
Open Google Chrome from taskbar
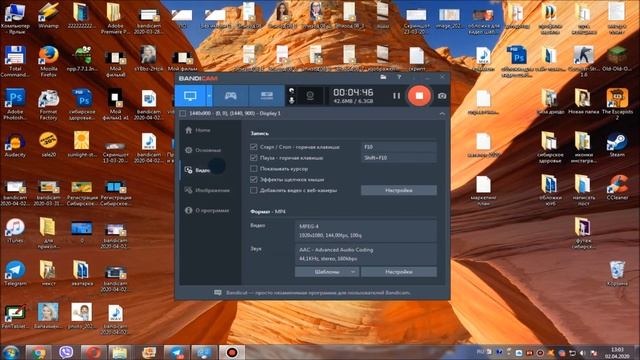click(39, 352)
